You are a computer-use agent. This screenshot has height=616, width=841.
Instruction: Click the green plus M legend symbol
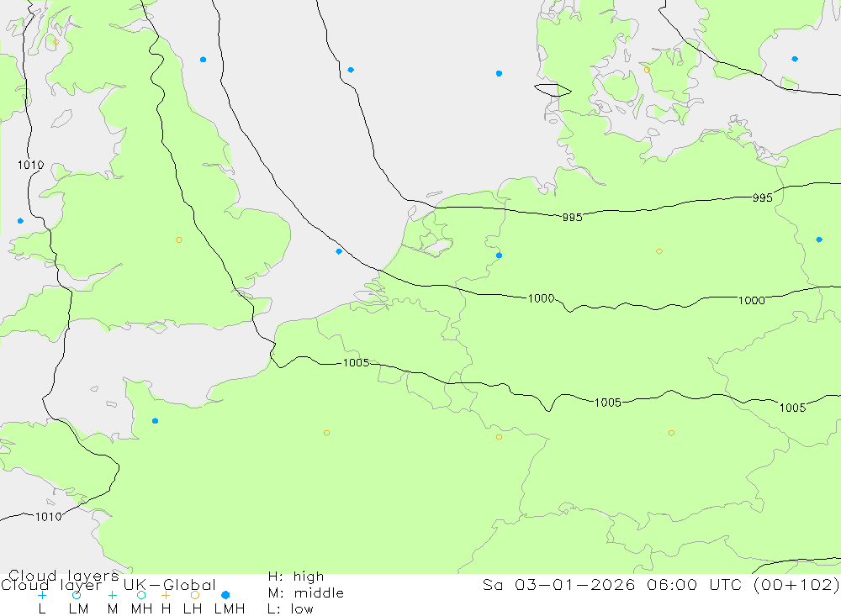pyautogui.click(x=112, y=595)
